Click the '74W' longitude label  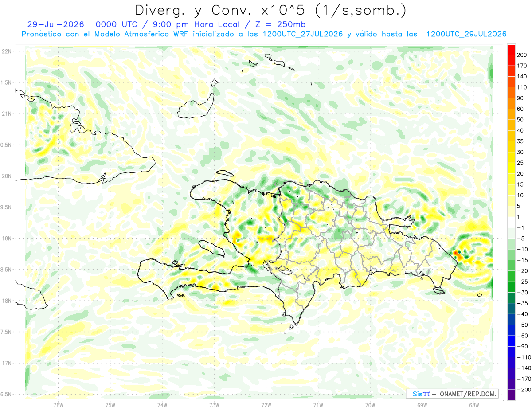(x=162, y=405)
